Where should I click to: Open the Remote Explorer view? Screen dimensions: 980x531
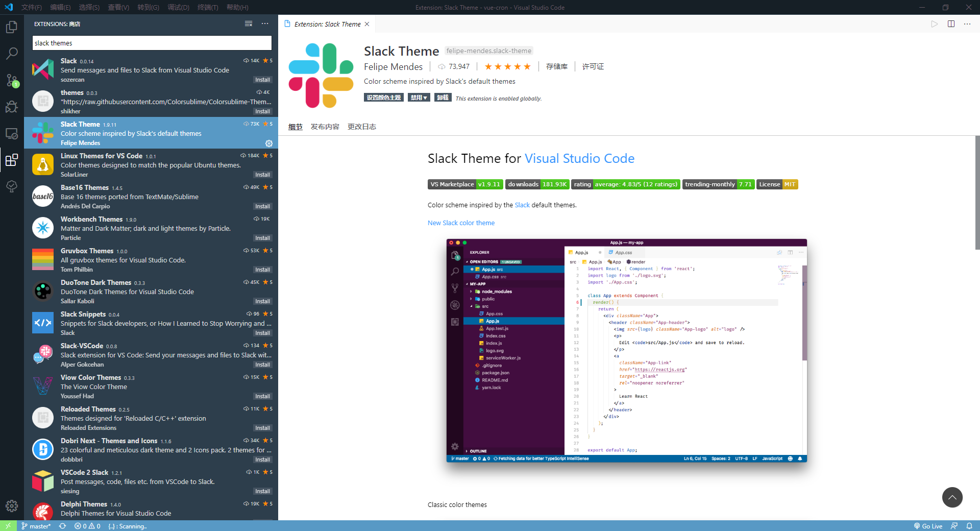[x=12, y=133]
